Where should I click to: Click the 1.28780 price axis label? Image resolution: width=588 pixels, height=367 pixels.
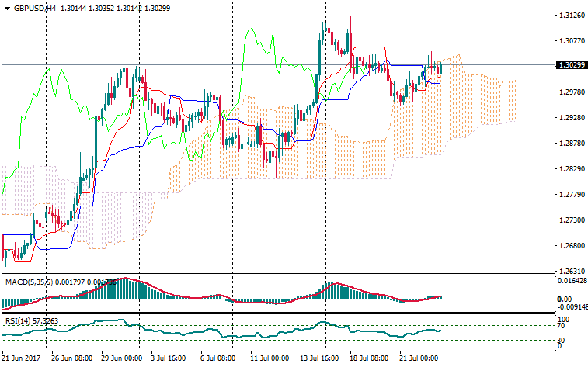(x=571, y=144)
